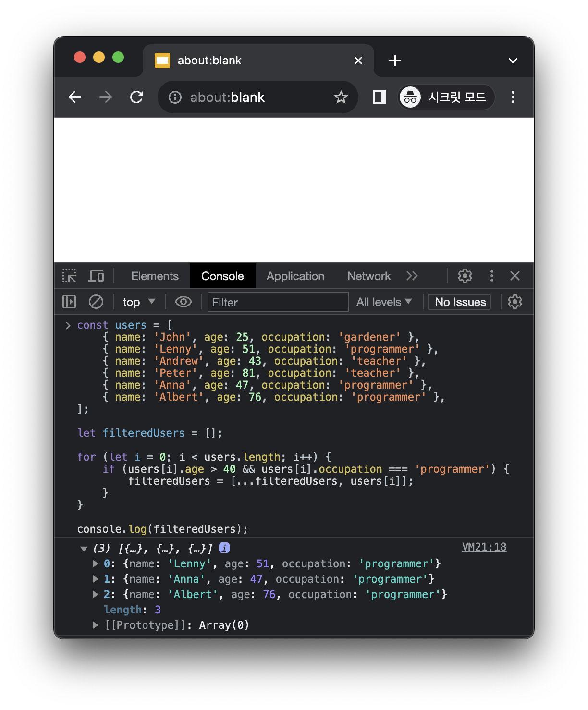Select the about:blank browser tab
Screen dimensions: 588x710
pyautogui.click(x=258, y=61)
